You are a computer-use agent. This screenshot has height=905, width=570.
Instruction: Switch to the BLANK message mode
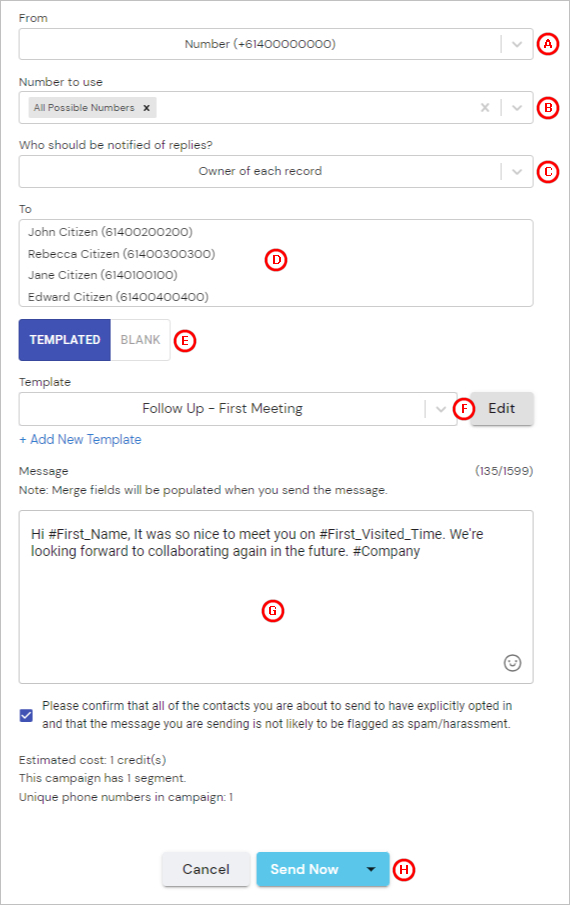140,340
